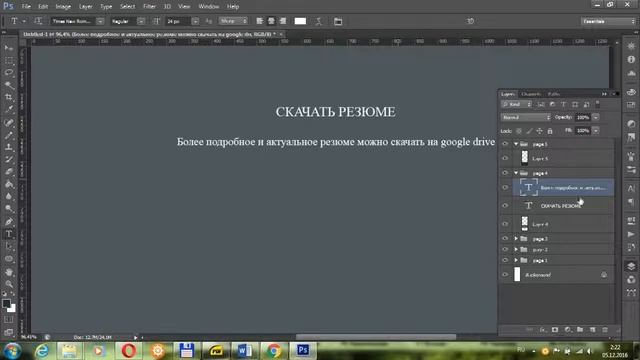Click the Add Layer Mask icon
Screen dimensions: 640x360
click(555, 329)
